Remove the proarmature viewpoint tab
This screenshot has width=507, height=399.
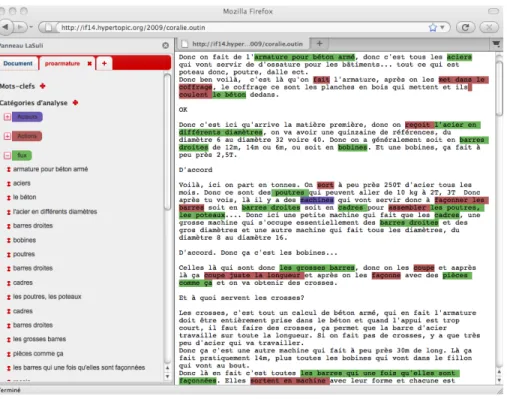pos(89,63)
